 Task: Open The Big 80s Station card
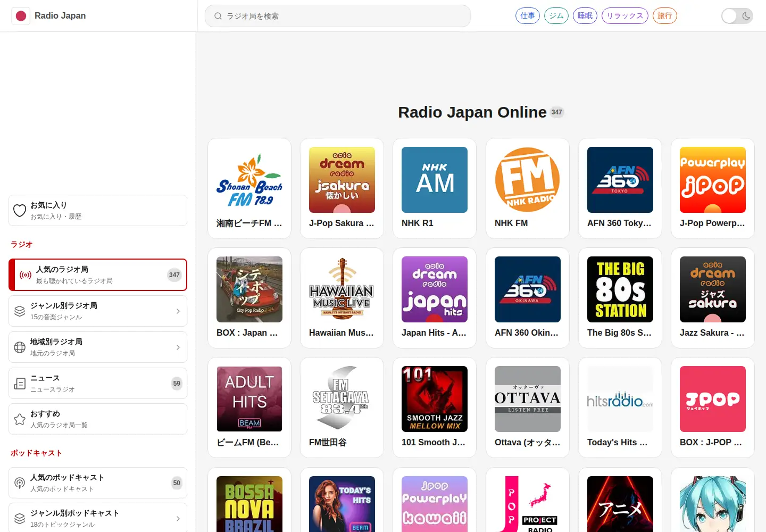click(620, 298)
